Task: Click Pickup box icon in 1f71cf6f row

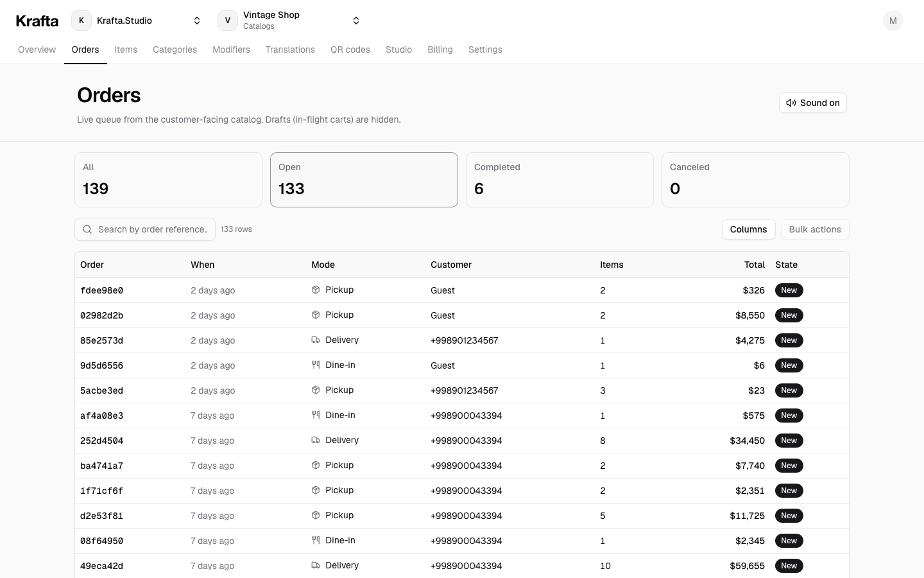Action: pyautogui.click(x=316, y=490)
